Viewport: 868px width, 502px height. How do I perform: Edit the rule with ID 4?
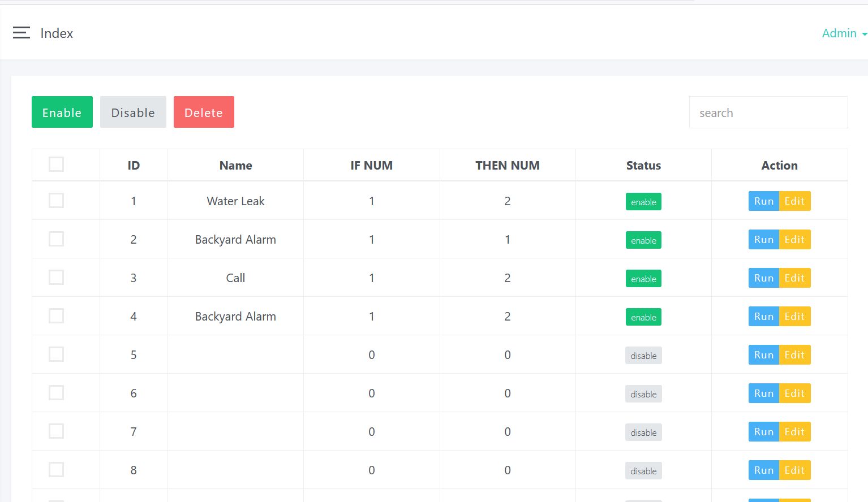point(794,317)
